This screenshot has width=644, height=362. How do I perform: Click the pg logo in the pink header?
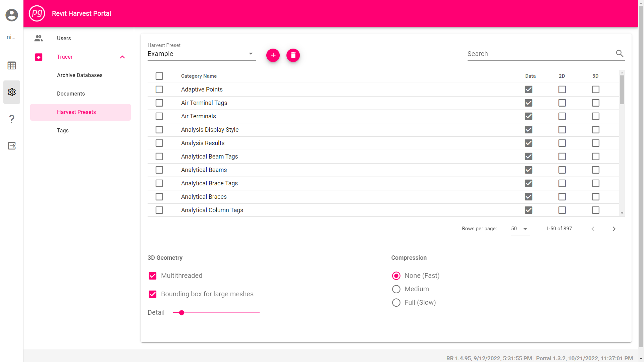click(x=37, y=13)
